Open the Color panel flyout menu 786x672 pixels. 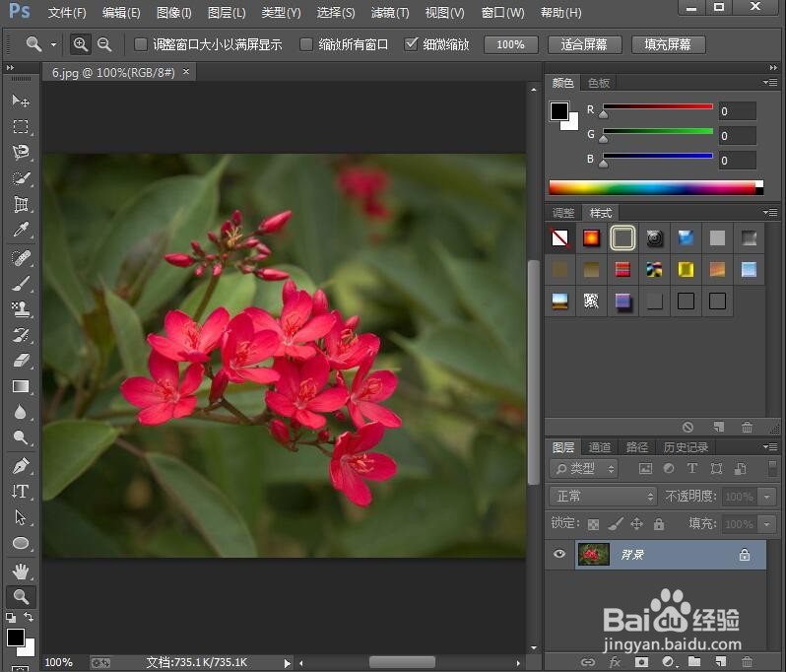point(770,82)
